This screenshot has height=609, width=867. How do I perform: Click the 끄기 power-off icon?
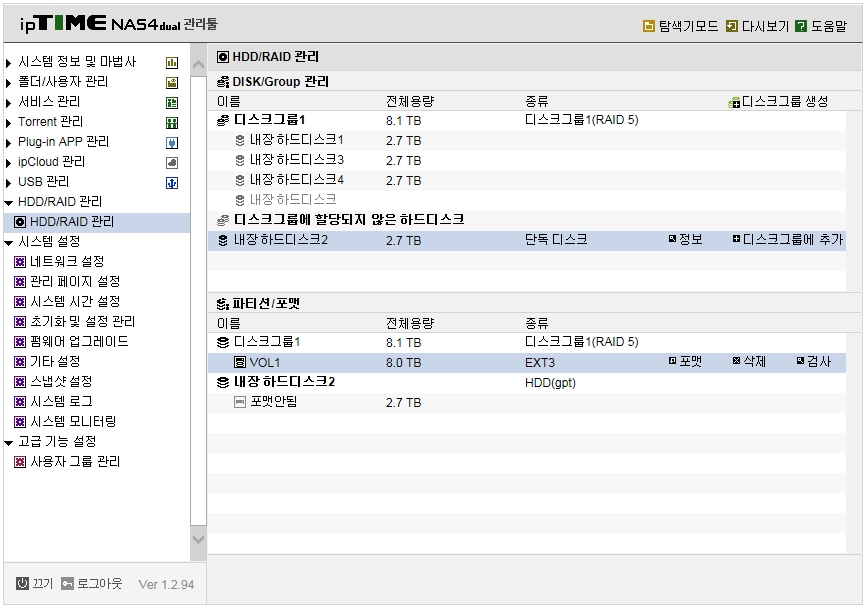(x=22, y=584)
